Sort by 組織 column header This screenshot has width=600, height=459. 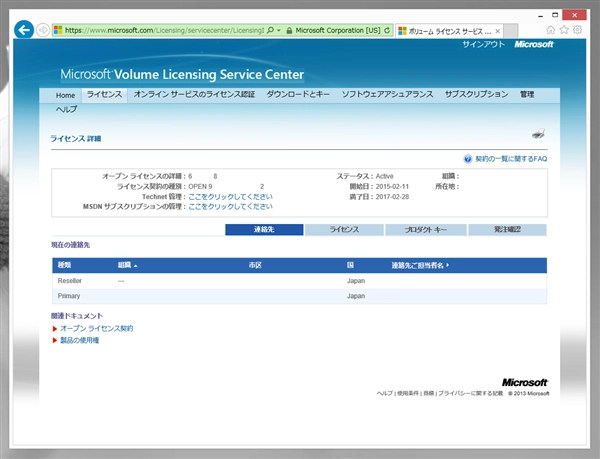coord(127,265)
